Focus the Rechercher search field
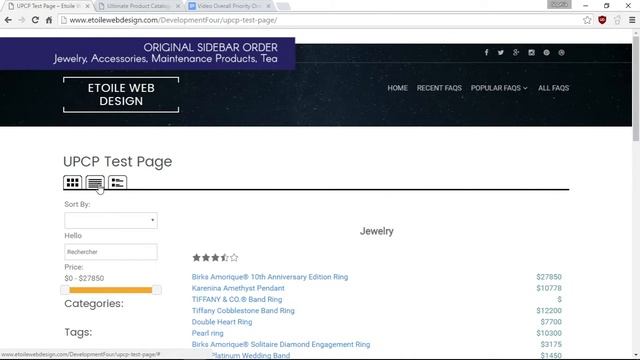 tap(111, 252)
